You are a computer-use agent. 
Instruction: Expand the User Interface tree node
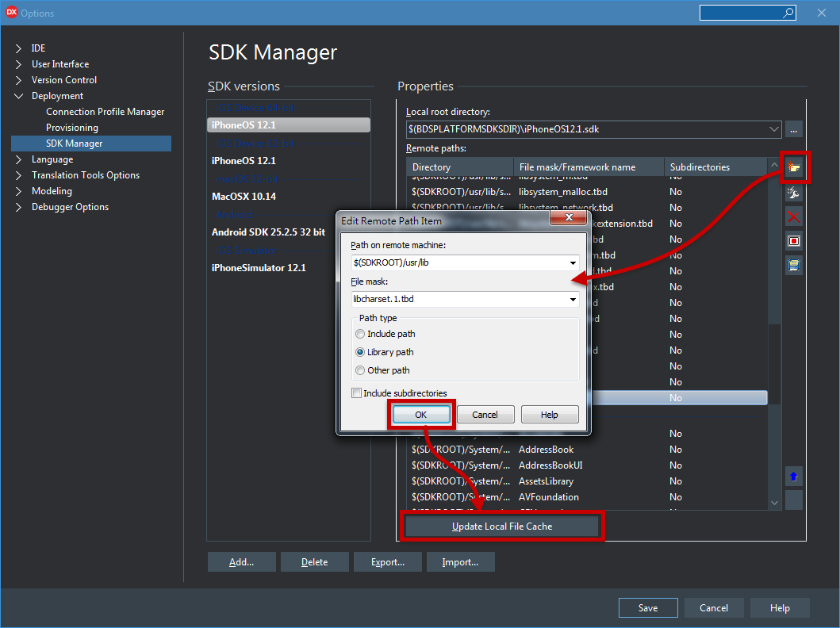[x=19, y=64]
